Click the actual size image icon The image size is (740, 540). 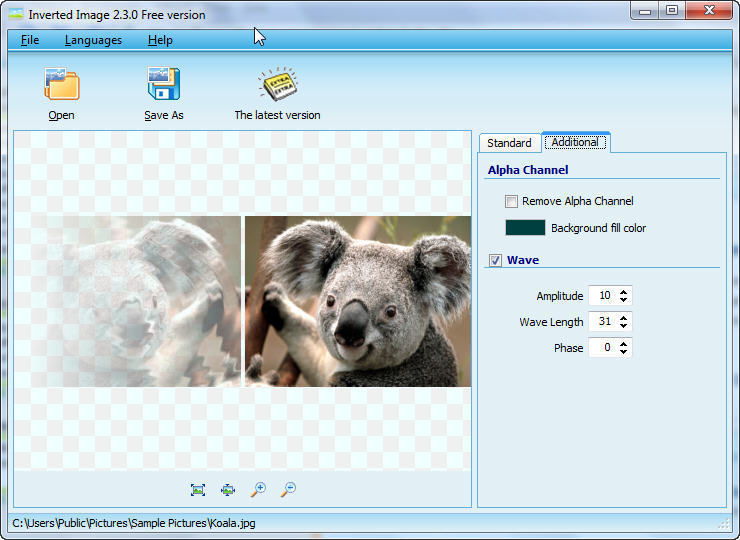(228, 489)
